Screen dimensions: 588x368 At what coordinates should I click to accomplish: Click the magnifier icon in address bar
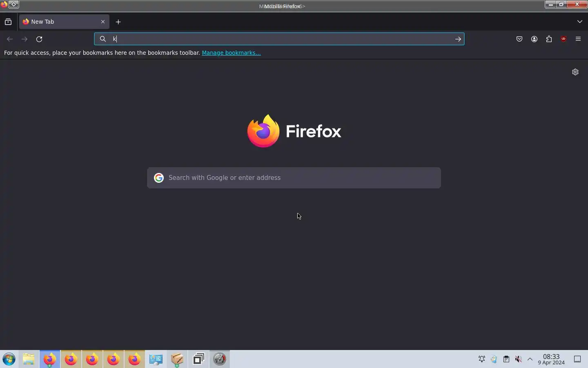(x=103, y=39)
